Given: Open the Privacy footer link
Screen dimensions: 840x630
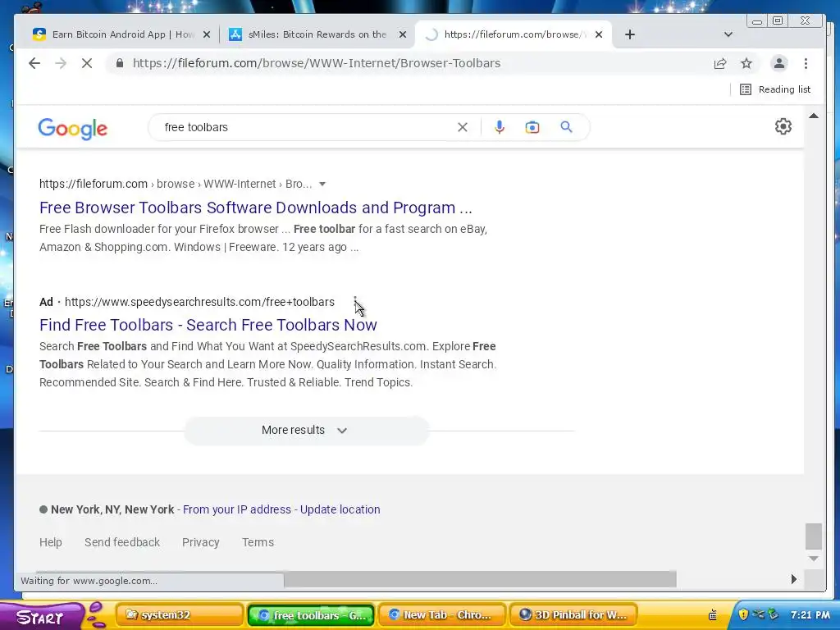Looking at the screenshot, I should [x=200, y=542].
